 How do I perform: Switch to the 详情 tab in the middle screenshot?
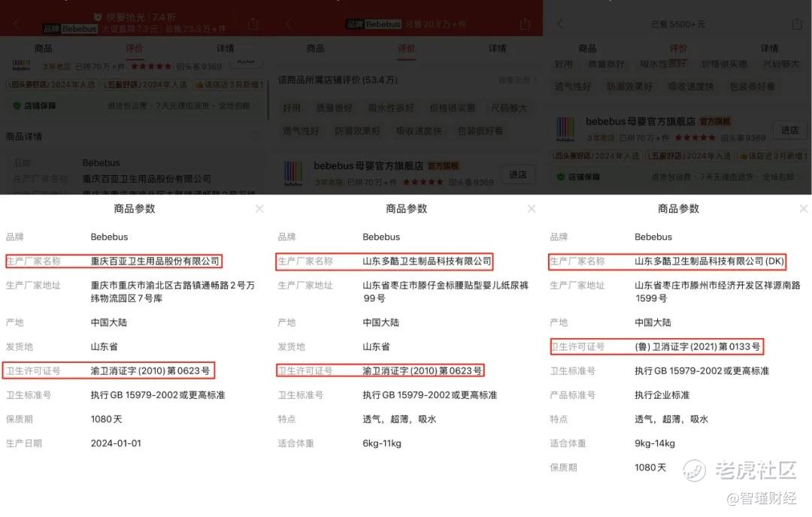coord(497,49)
